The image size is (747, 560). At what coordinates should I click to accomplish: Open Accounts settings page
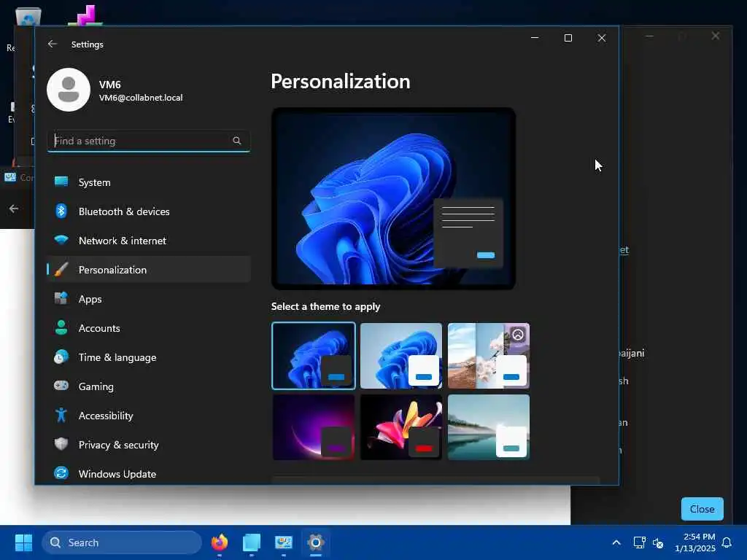tap(149, 328)
